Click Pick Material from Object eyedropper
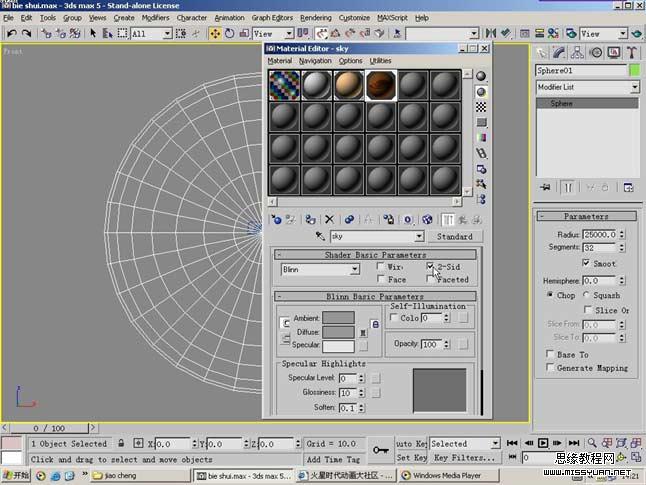The image size is (646, 485). pyautogui.click(x=320, y=236)
